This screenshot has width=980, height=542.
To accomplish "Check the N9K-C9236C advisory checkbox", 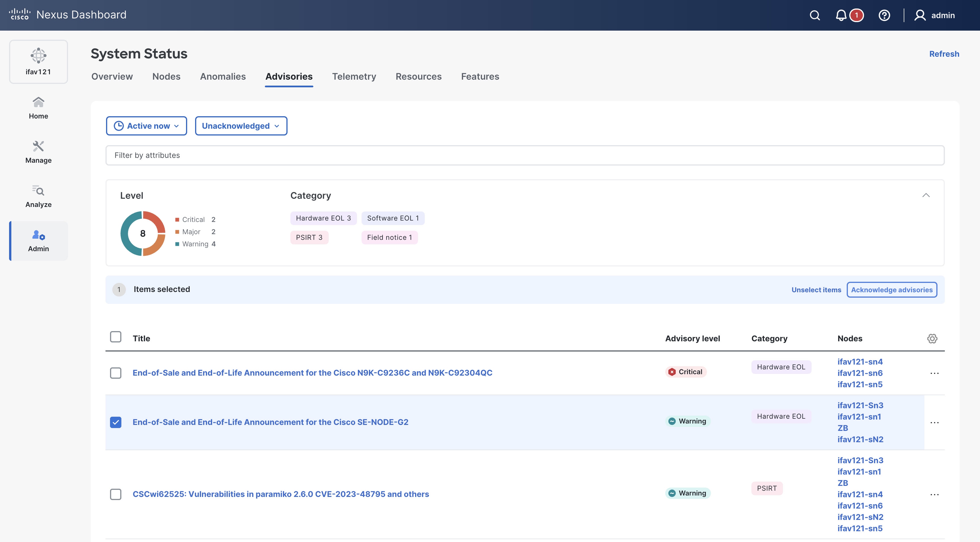I will pos(116,373).
